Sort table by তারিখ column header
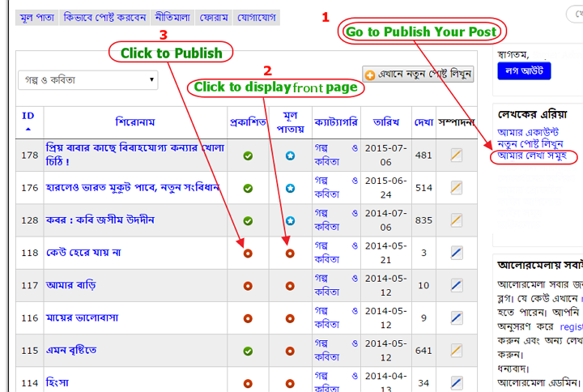This screenshot has height=392, width=583. click(386, 122)
